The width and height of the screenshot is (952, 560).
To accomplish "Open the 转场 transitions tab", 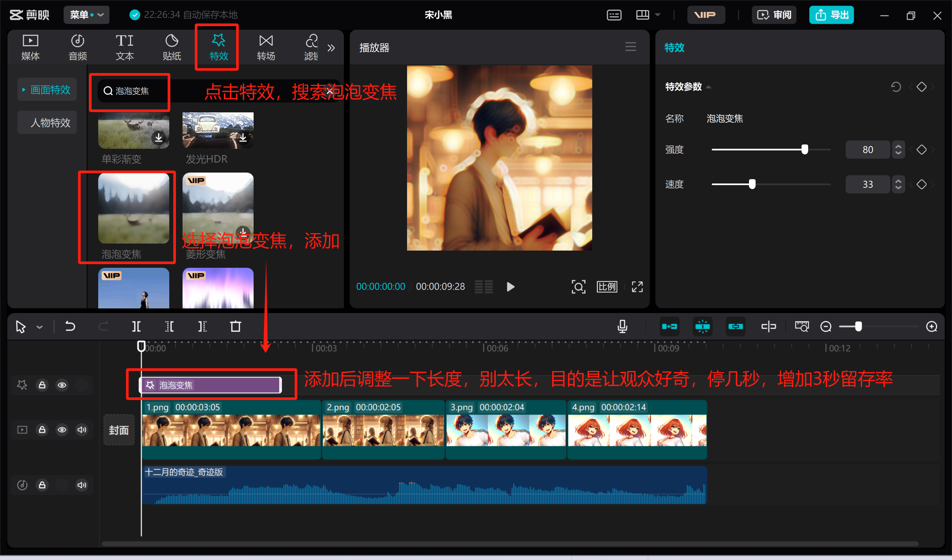I will click(x=266, y=48).
